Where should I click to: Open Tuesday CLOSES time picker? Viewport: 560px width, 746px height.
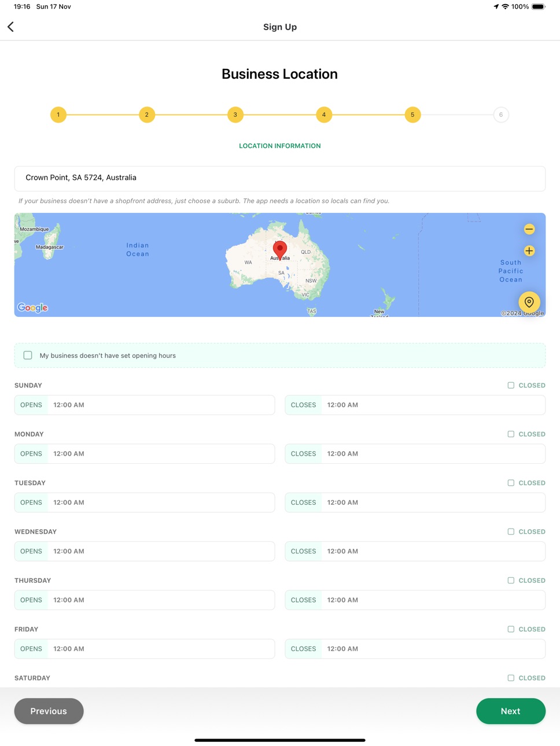pos(415,503)
